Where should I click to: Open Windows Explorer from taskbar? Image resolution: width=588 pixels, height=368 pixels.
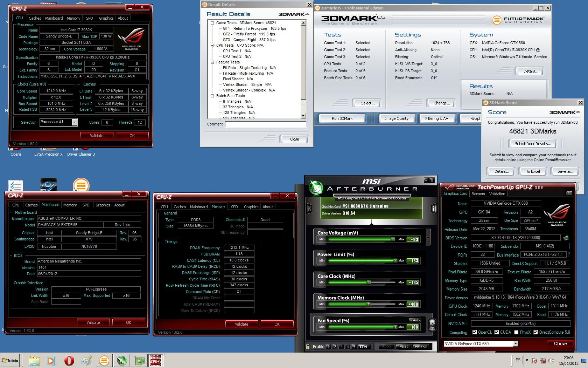point(34,361)
